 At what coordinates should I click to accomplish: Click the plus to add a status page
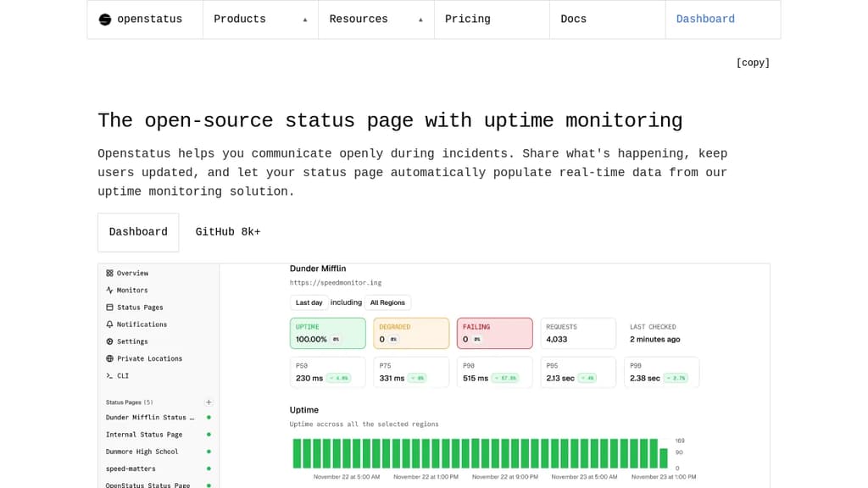pos(209,401)
